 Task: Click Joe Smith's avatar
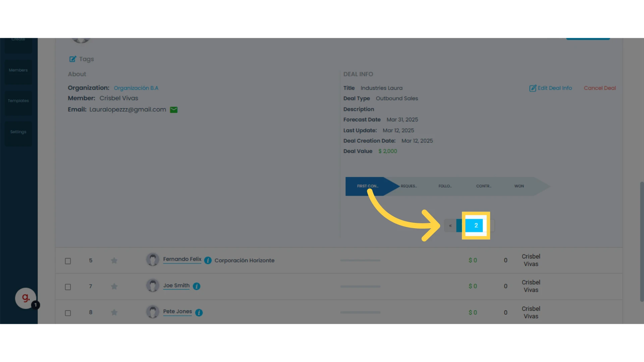click(x=153, y=286)
